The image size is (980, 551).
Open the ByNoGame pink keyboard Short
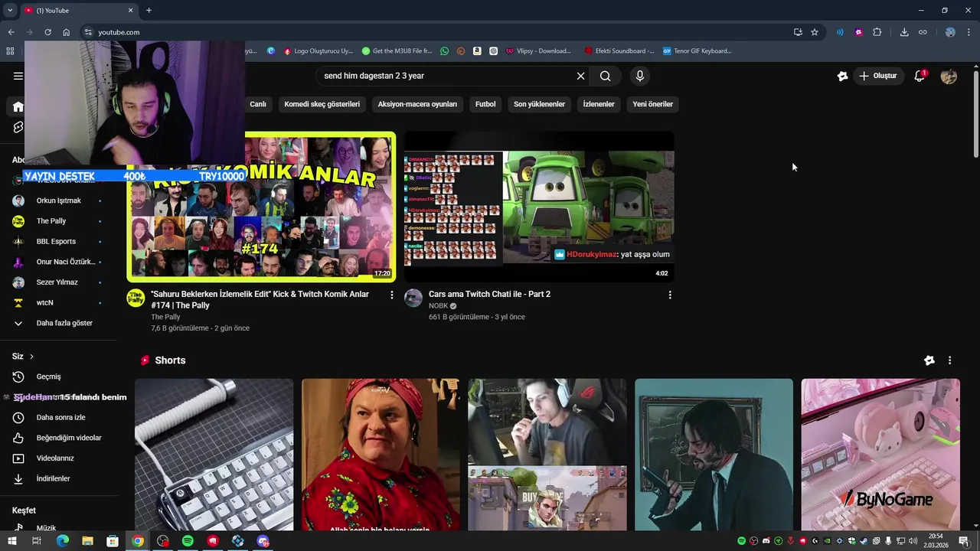(x=880, y=455)
